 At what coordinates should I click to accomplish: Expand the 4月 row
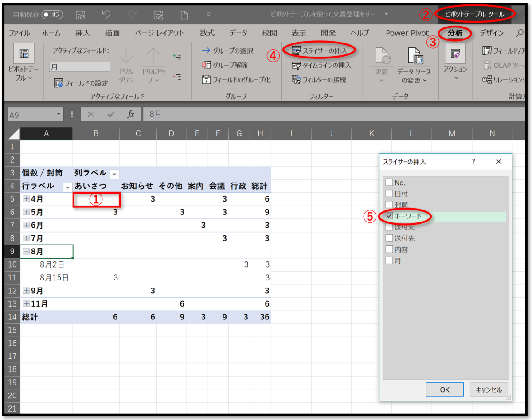tap(26, 199)
